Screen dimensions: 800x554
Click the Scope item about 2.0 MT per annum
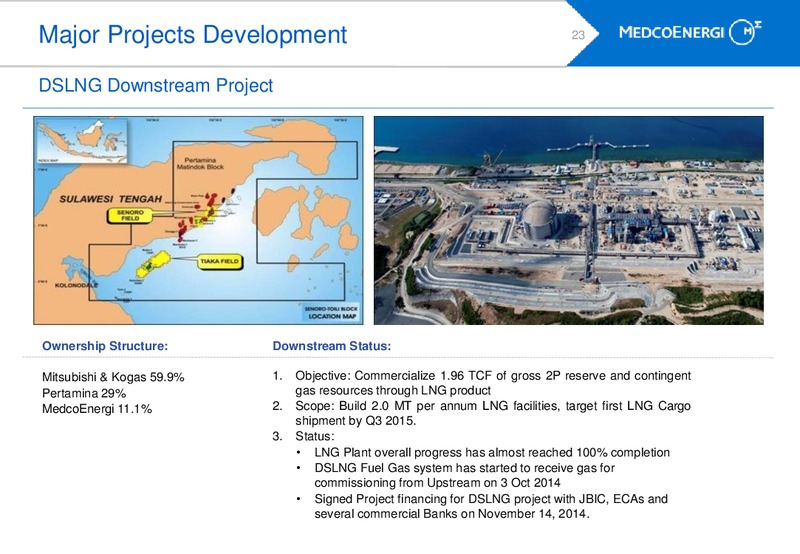pos(482,413)
